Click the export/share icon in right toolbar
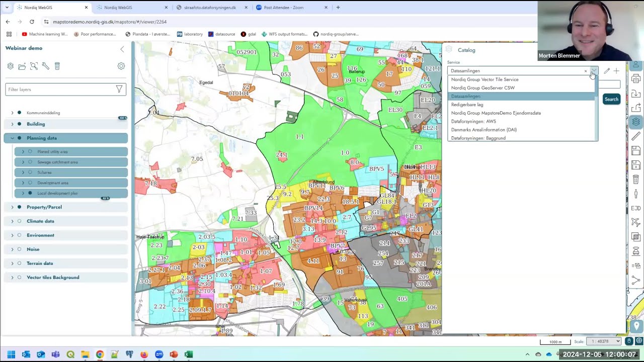644x362 pixels. [x=636, y=108]
